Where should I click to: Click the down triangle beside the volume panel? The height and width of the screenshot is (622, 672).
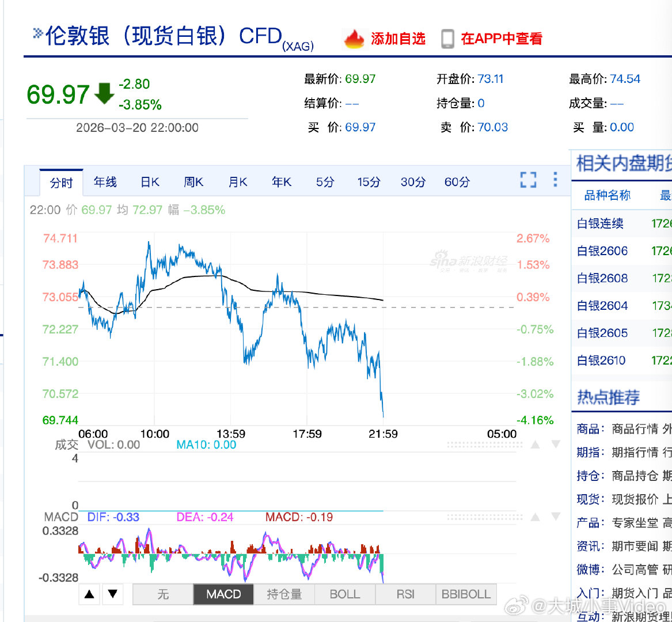point(555,443)
